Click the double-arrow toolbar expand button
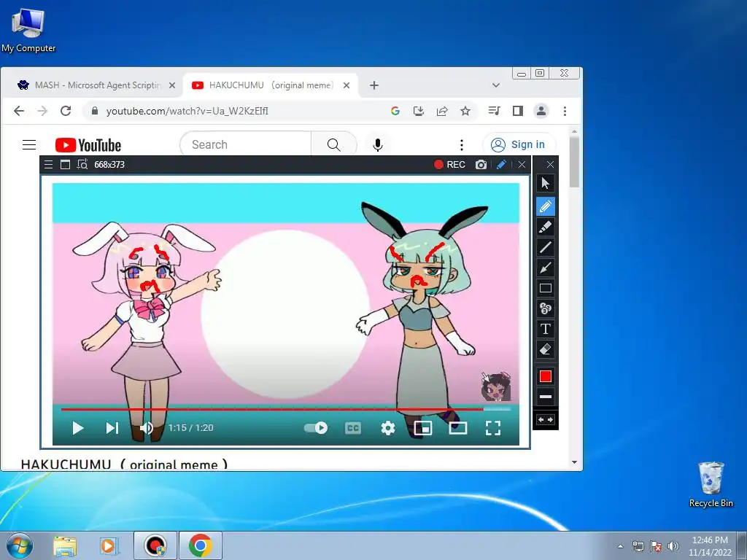Viewport: 747px width, 560px height. coord(546,419)
